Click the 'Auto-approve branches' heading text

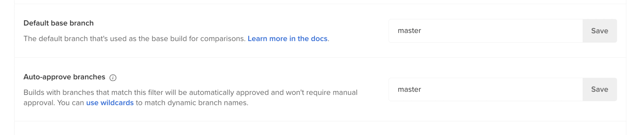tap(64, 77)
